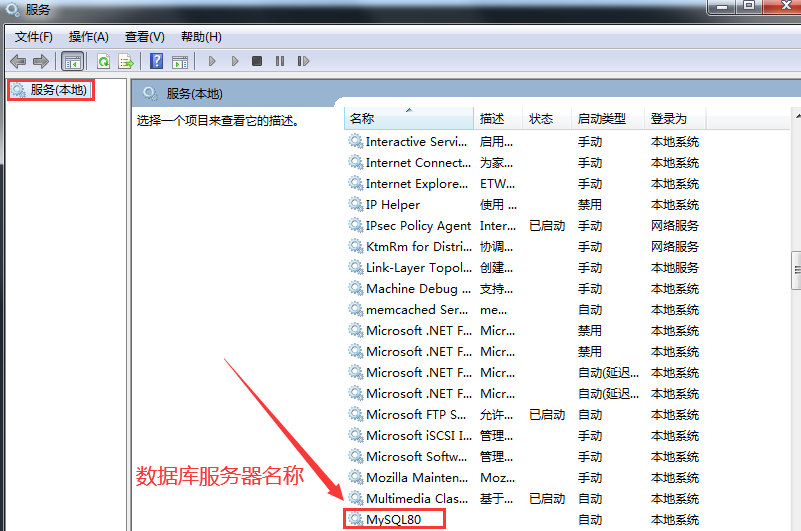801x531 pixels.
Task: Click the Export list toolbar icon
Action: (x=126, y=62)
